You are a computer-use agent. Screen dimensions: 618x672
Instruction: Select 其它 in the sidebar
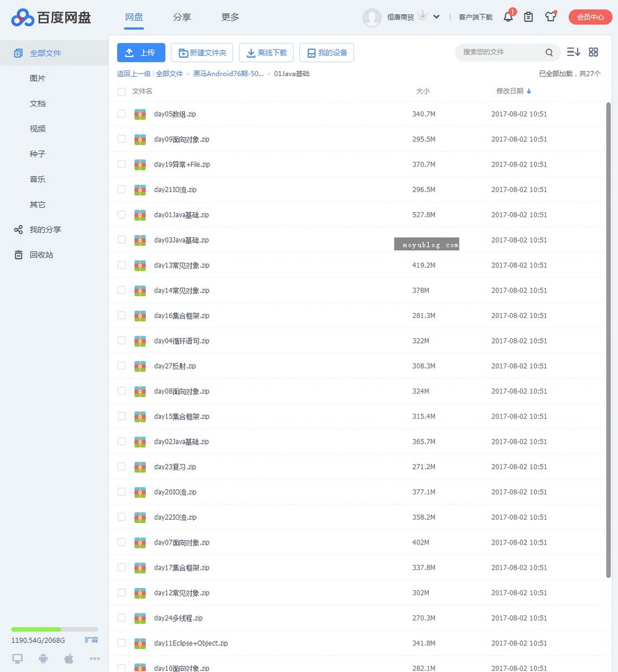pyautogui.click(x=37, y=204)
